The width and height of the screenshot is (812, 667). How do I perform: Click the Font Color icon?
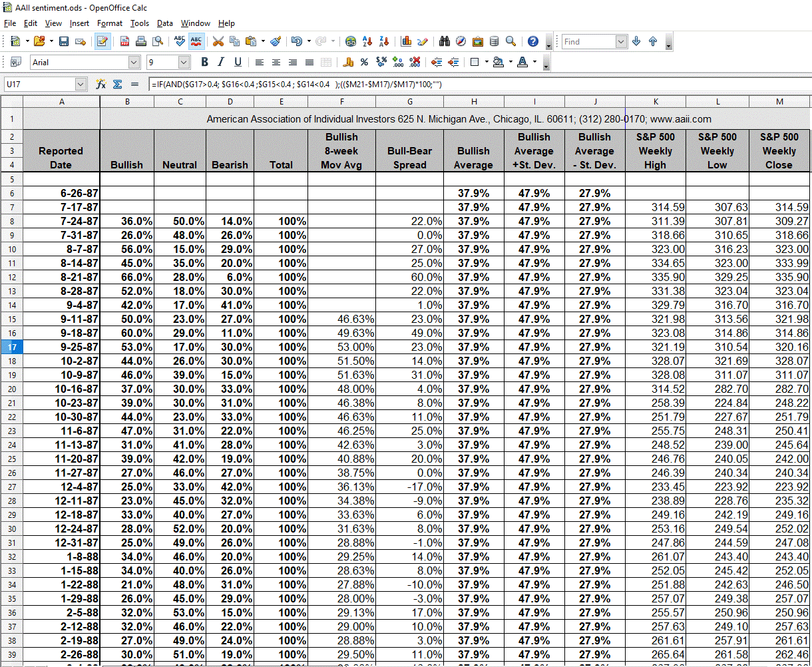(522, 62)
